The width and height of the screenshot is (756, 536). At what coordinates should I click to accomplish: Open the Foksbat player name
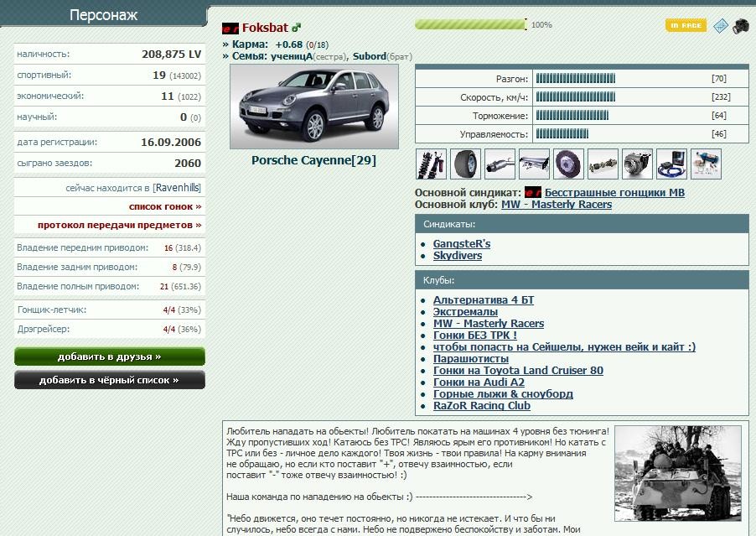(265, 28)
